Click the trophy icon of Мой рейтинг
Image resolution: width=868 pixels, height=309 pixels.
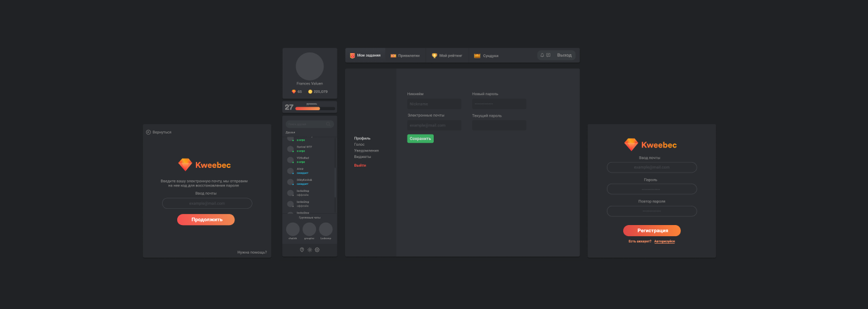pos(434,55)
